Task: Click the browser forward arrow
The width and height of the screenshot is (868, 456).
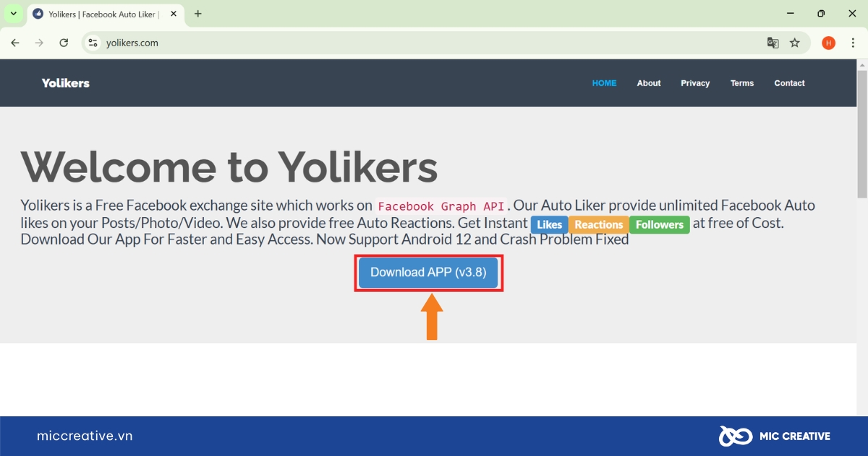Action: [x=39, y=43]
